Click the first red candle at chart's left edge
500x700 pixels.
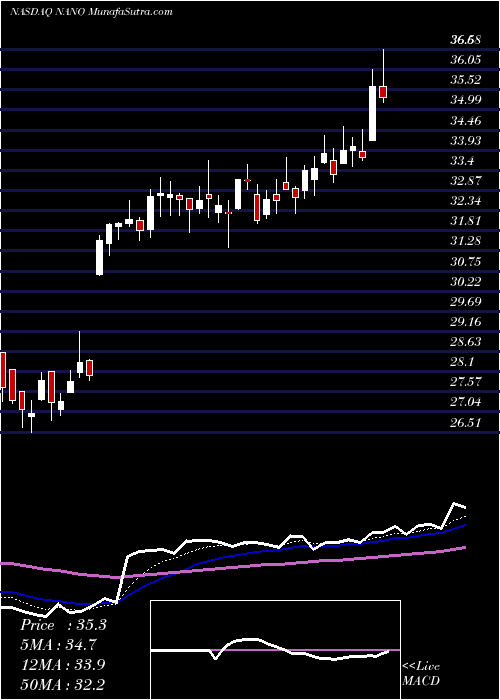click(3, 370)
